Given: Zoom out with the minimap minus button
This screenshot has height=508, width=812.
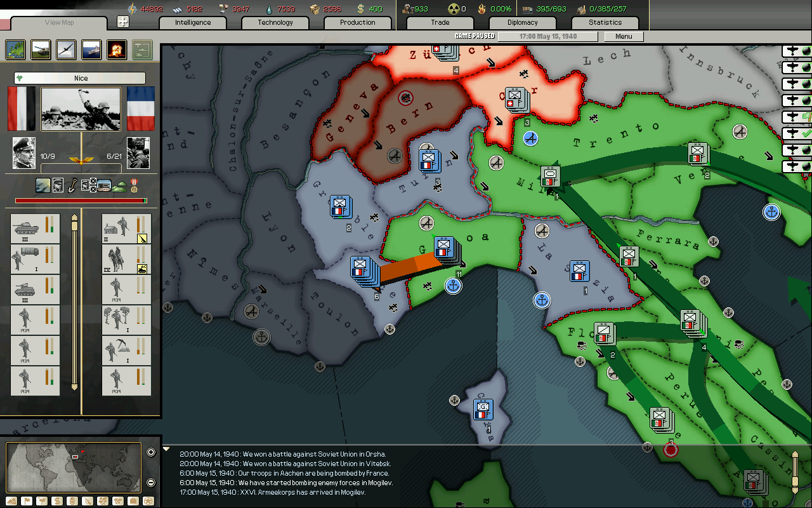Looking at the screenshot, I should click(151, 483).
